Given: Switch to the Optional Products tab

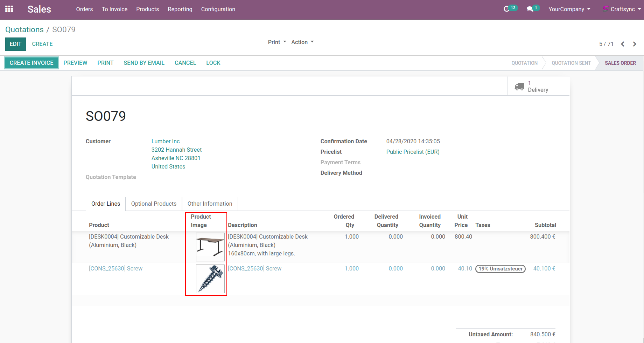Looking at the screenshot, I should click(x=154, y=204).
